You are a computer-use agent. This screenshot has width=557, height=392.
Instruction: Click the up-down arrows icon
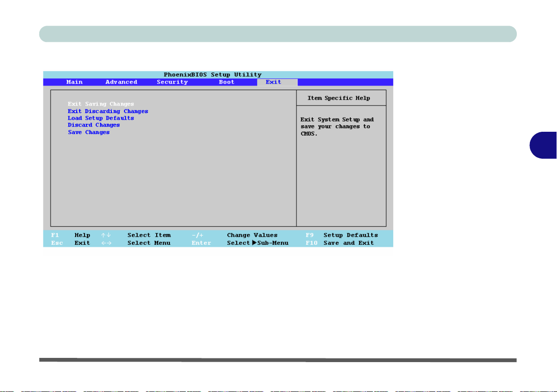click(106, 235)
